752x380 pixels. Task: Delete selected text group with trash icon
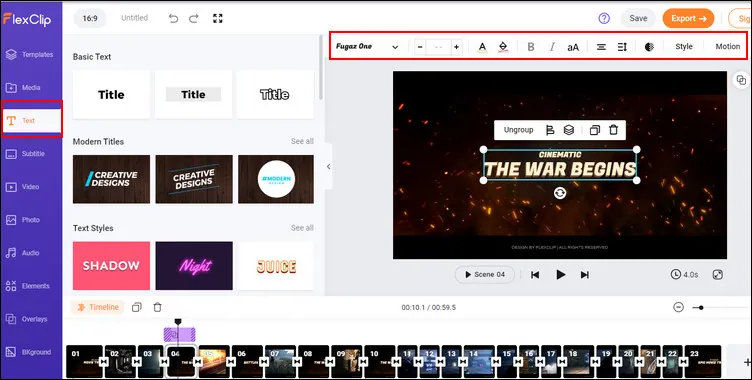pyautogui.click(x=613, y=130)
